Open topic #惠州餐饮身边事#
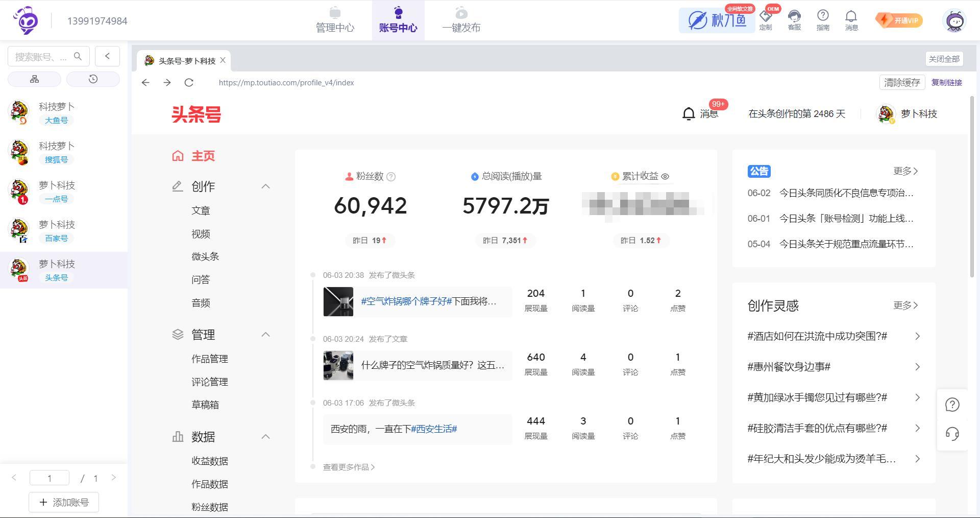This screenshot has height=518, width=980. coord(834,367)
